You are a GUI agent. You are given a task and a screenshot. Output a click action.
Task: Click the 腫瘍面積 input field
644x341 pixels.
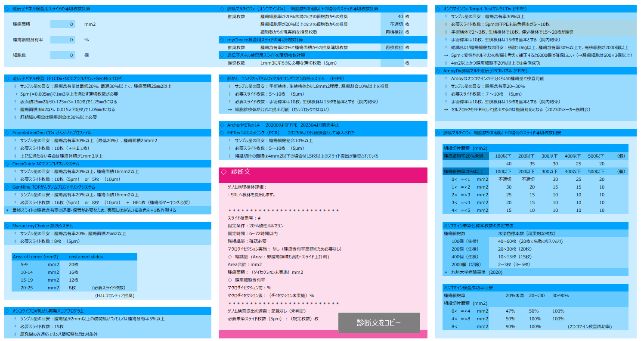(63, 24)
